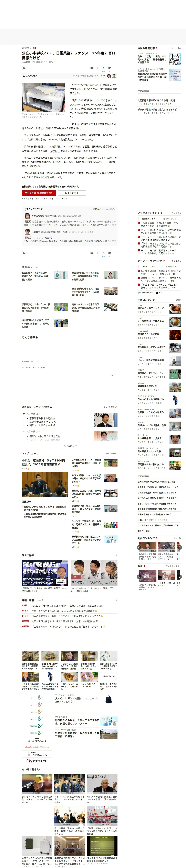
Task: Select the フェイスブック ranking tab
Action: (x=148, y=266)
